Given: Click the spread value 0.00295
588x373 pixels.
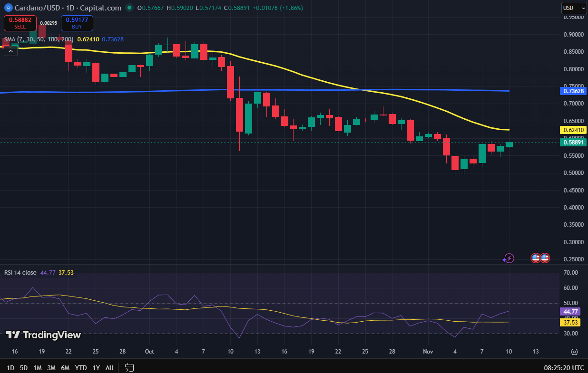Looking at the screenshot, I should pos(49,23).
